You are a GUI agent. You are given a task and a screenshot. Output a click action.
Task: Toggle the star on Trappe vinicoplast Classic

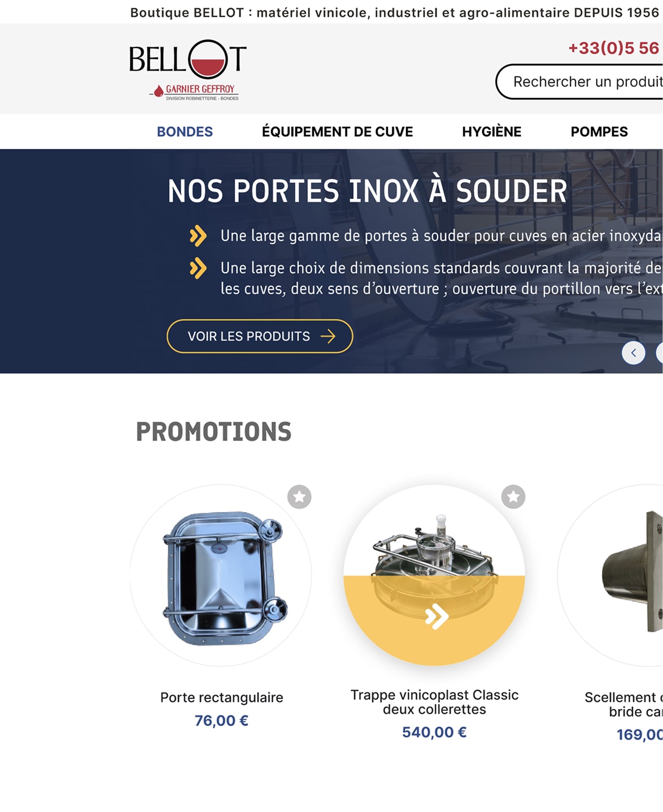513,497
